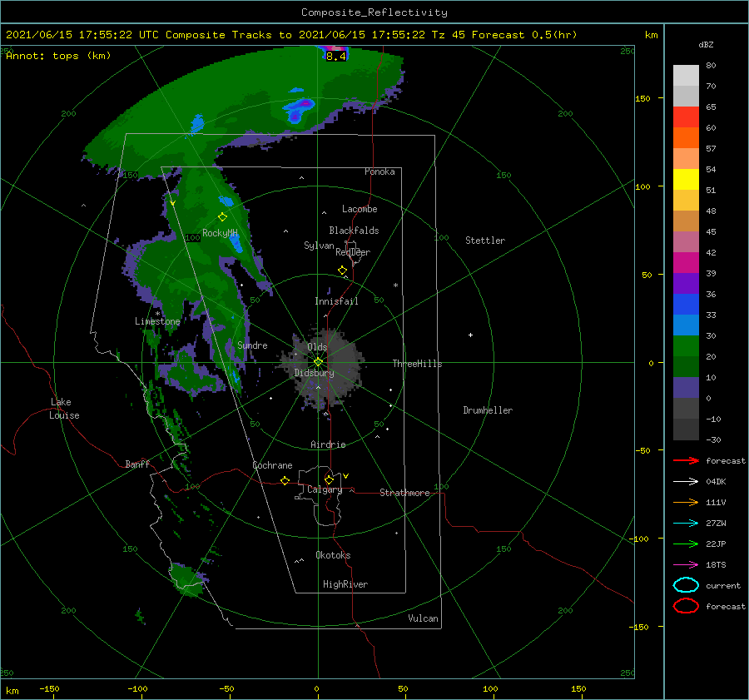The height and width of the screenshot is (700, 749).
Task: Click the Sylvan label
Action: pyautogui.click(x=319, y=246)
